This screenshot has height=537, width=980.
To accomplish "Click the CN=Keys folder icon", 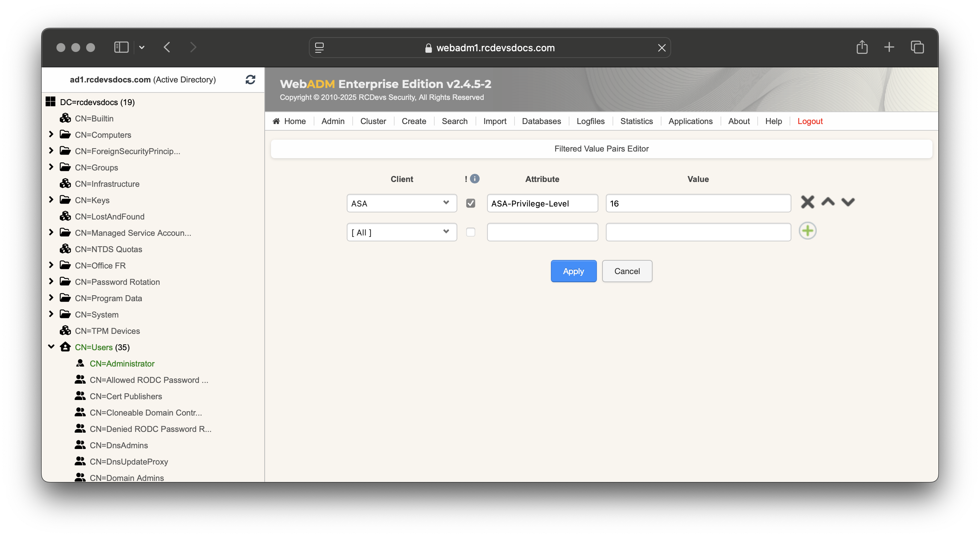I will pos(65,200).
